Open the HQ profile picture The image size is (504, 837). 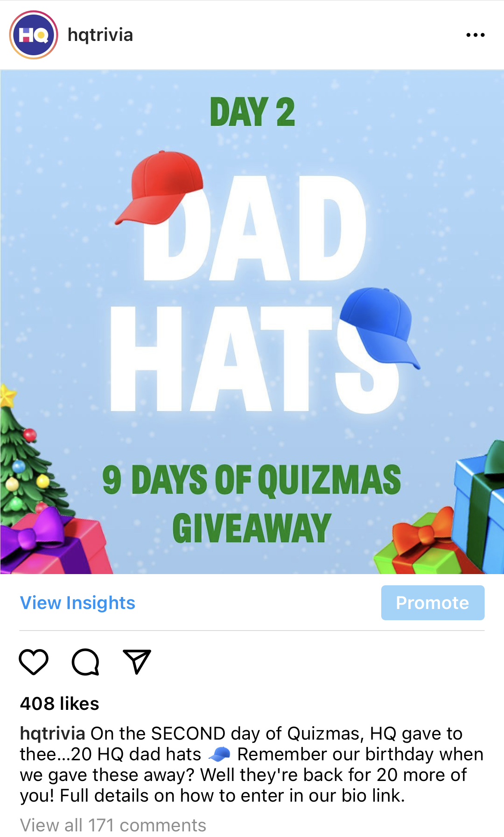34,35
